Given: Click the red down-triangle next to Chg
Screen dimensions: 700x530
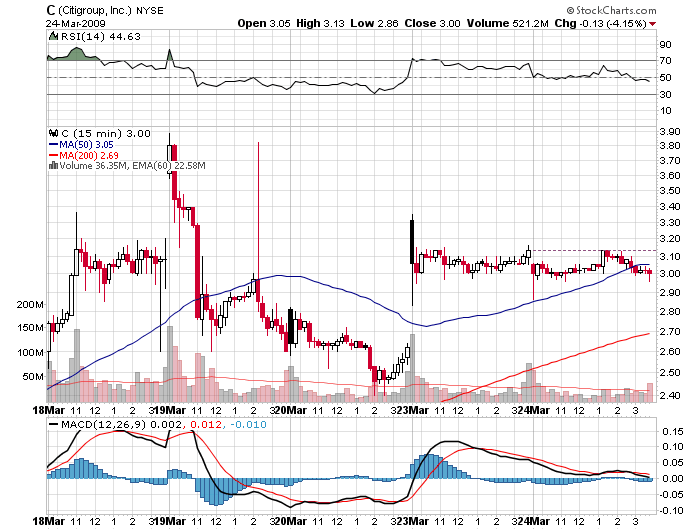Looking at the screenshot, I should point(653,24).
